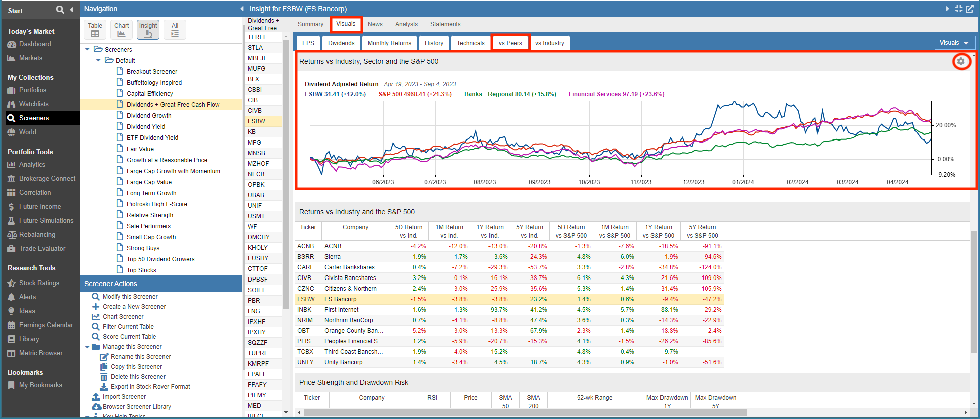Select the Monthly Returns sub-tab
This screenshot has width=980, height=419.
(389, 43)
